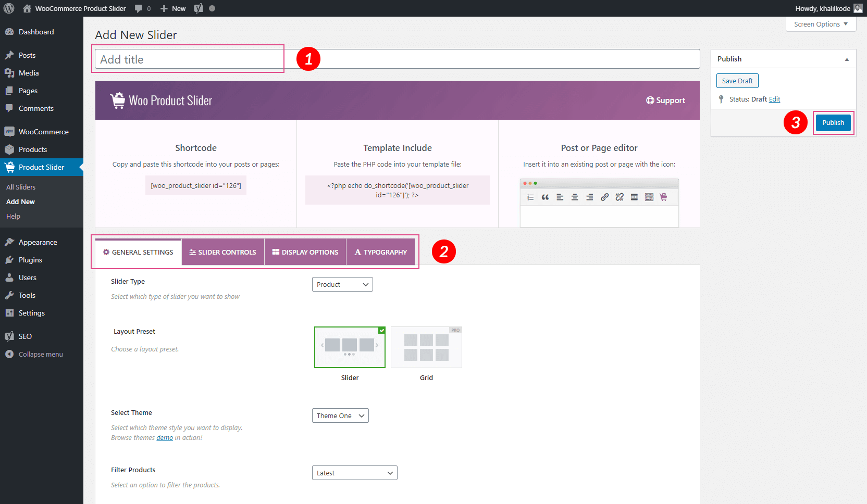Click WooCommerce Product Slider site name
The height and width of the screenshot is (504, 867).
[80, 8]
